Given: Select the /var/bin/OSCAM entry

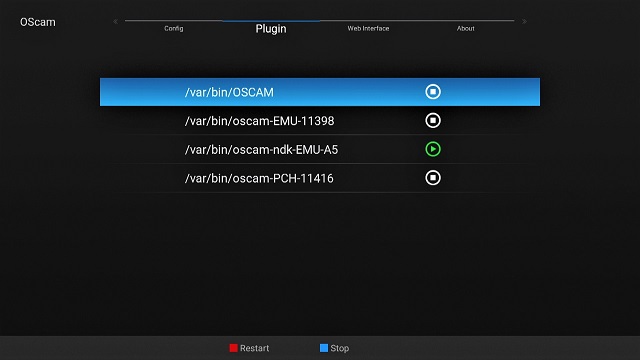Looking at the screenshot, I should coord(320,92).
